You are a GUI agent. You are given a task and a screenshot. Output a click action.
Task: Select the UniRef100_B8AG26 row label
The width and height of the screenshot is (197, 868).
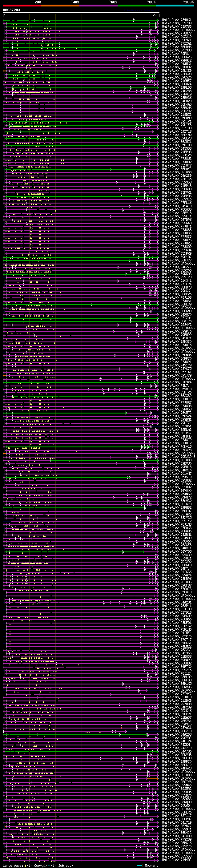pos(177,57)
